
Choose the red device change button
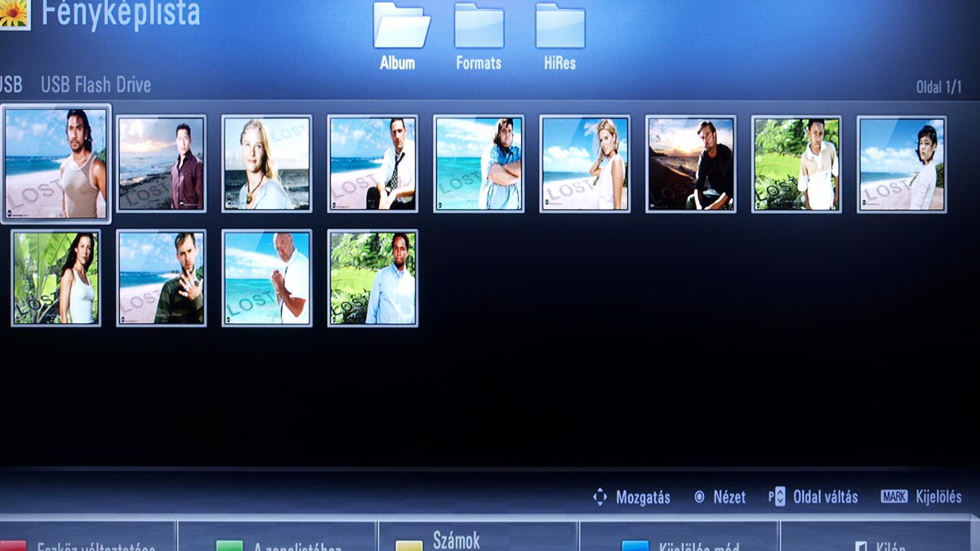point(88,537)
